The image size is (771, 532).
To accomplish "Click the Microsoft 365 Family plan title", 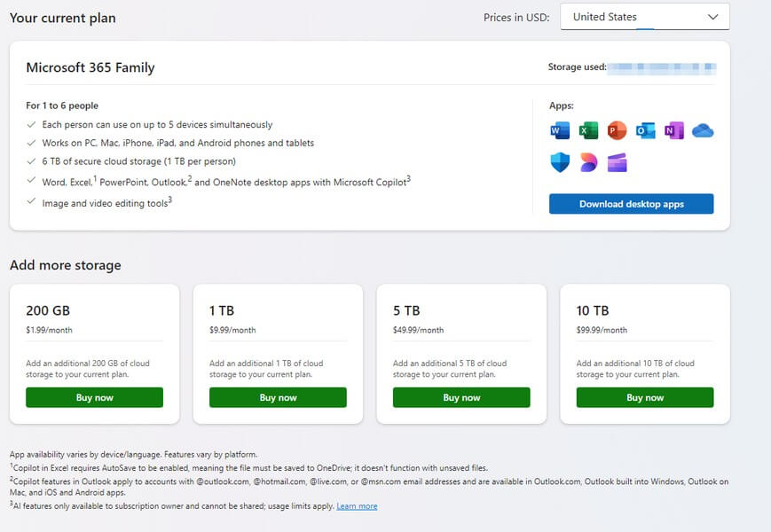I will pyautogui.click(x=90, y=67).
